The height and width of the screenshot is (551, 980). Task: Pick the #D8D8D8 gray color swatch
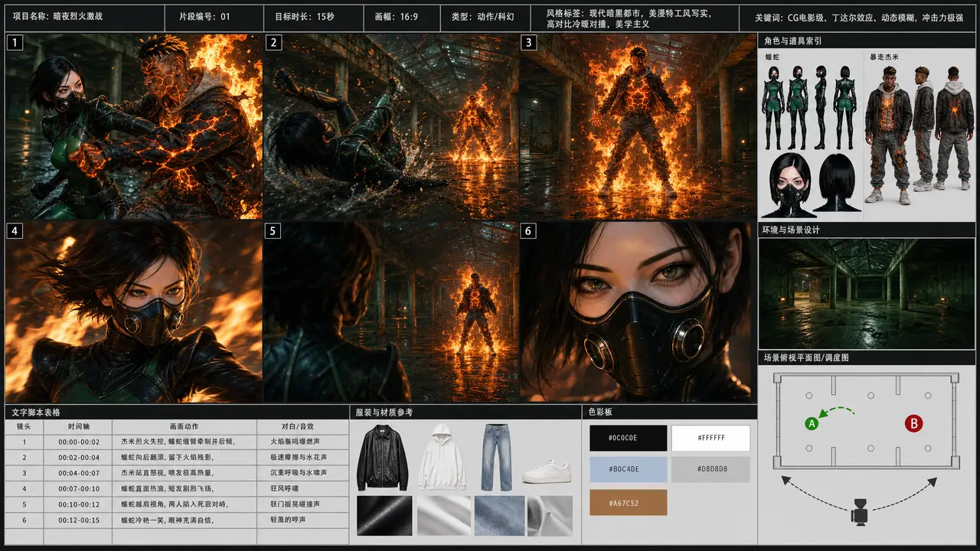(710, 469)
